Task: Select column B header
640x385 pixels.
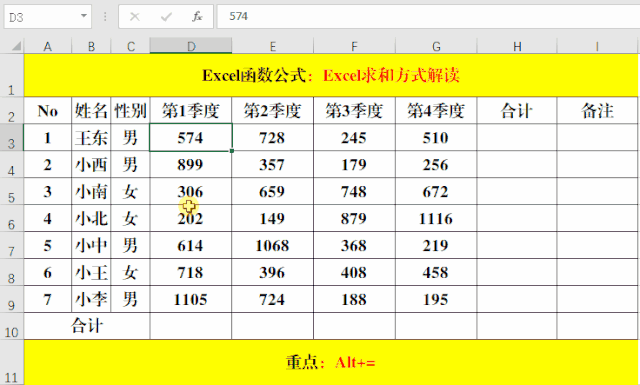Action: [91, 46]
